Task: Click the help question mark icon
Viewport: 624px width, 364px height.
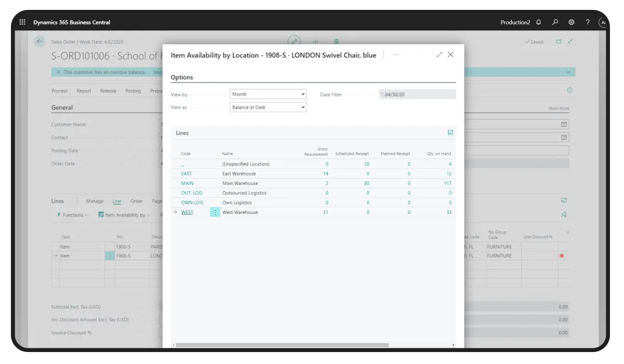Action: (588, 22)
